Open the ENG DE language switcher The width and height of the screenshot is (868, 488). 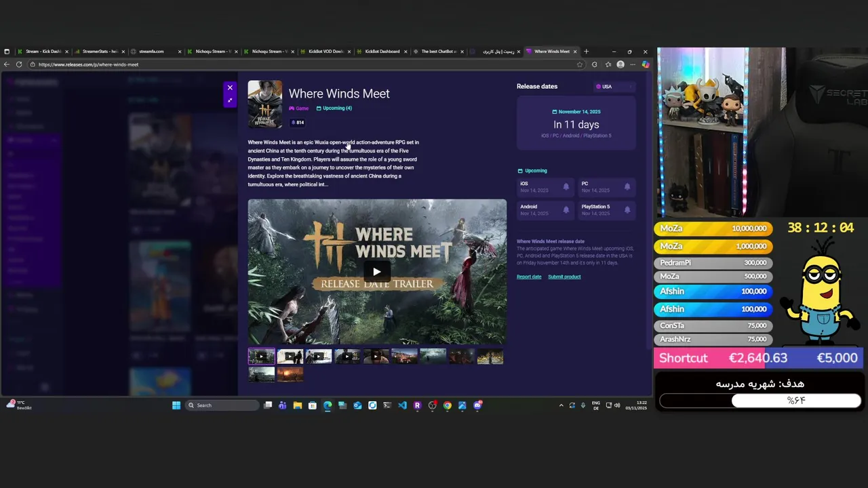(596, 405)
